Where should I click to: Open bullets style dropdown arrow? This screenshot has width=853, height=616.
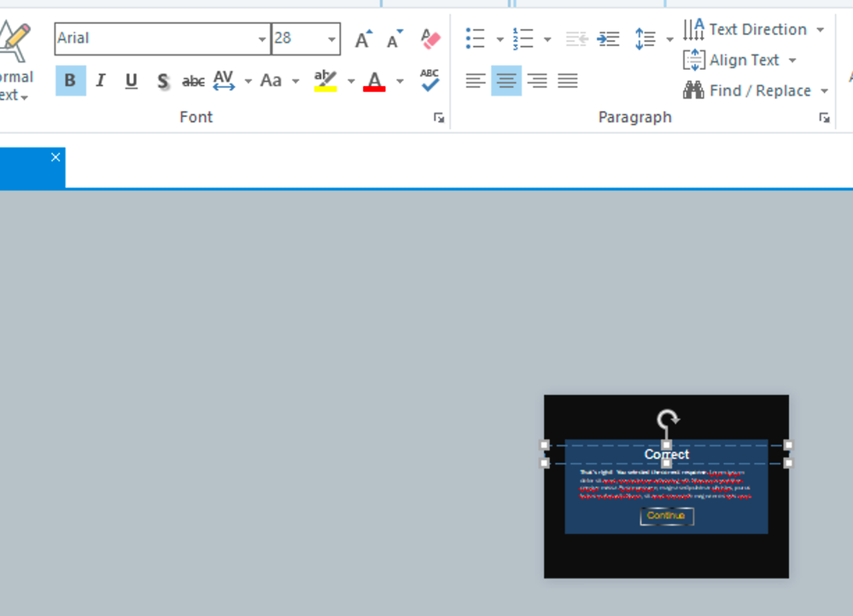[500, 40]
